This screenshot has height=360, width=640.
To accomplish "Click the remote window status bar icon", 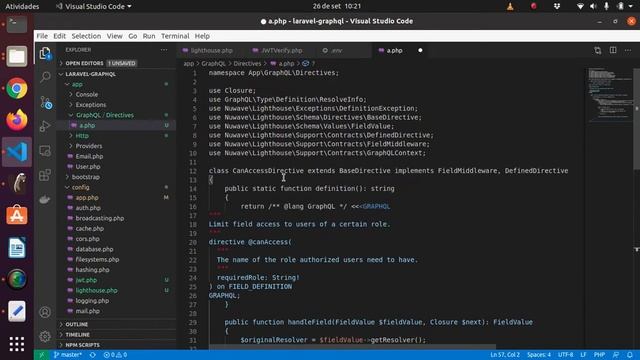I will 41,355.
